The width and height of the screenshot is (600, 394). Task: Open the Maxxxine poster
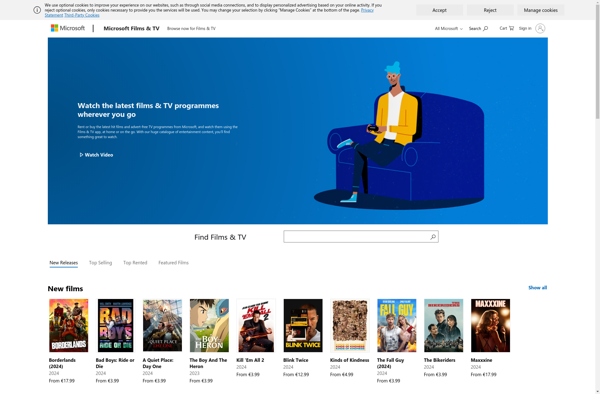(491, 326)
